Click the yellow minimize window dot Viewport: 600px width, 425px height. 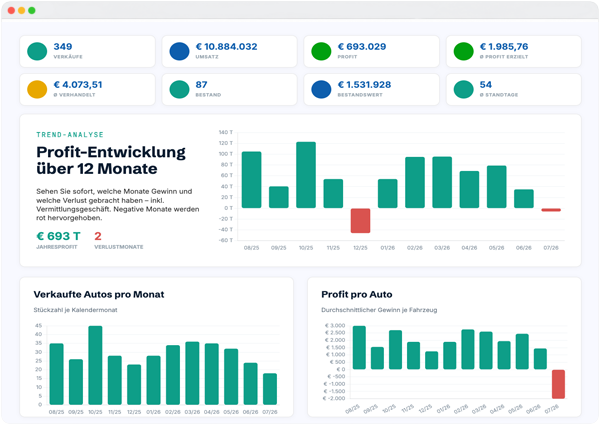click(22, 10)
